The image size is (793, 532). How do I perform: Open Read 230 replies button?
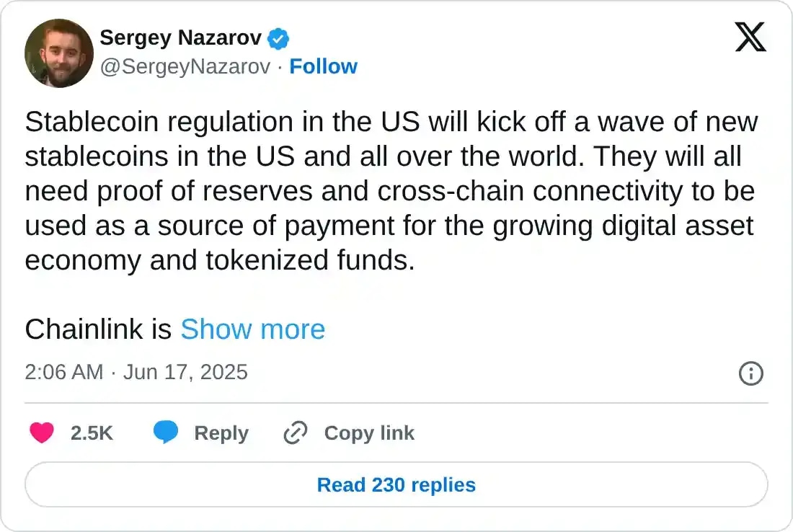coord(396,484)
